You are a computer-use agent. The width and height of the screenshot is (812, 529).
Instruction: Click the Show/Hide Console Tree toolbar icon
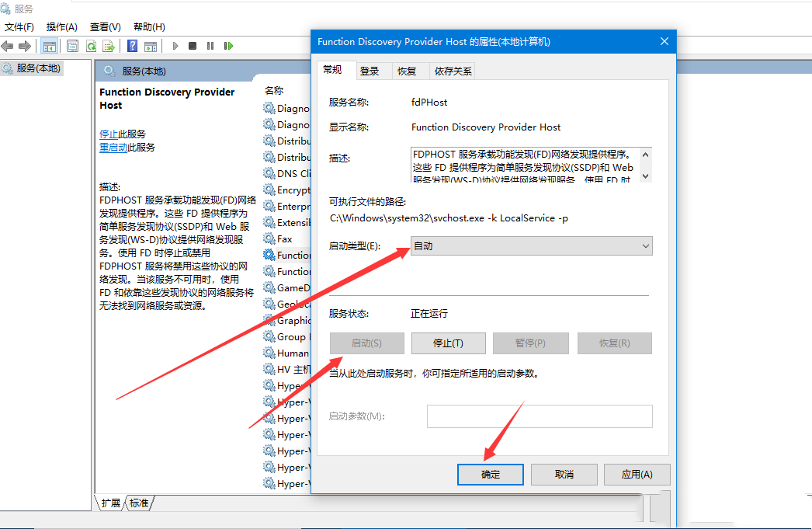coord(51,45)
